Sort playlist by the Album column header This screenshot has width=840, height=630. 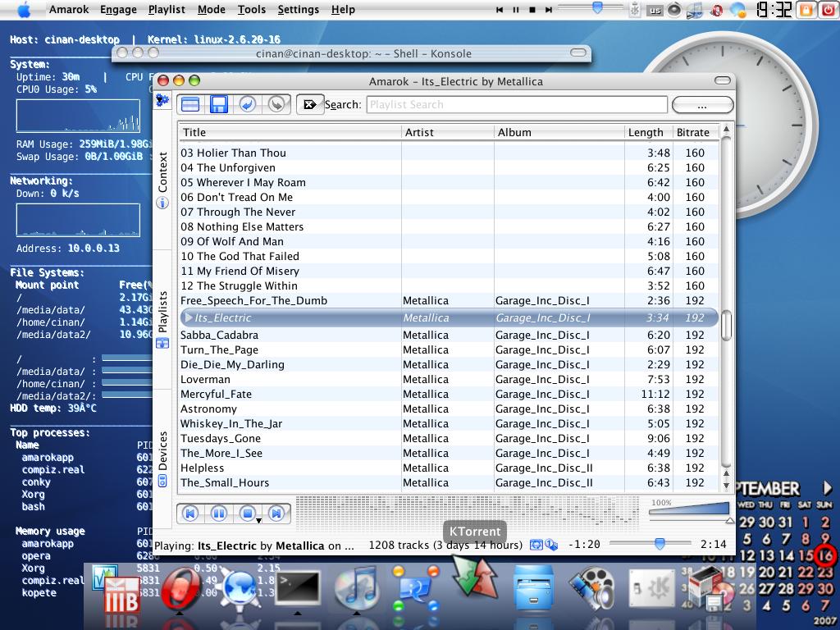coord(559,132)
